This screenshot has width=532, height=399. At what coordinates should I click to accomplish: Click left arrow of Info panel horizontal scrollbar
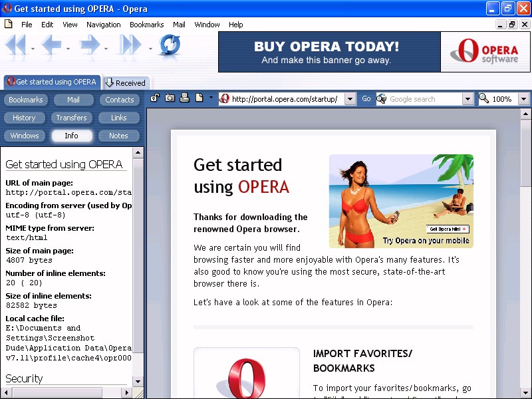pos(6,392)
